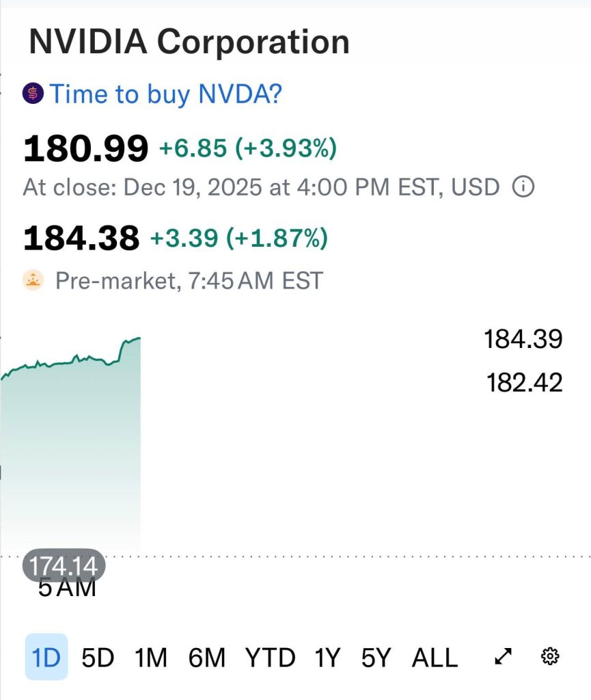
Task: Click the 180.99 closing price
Action: 85,149
